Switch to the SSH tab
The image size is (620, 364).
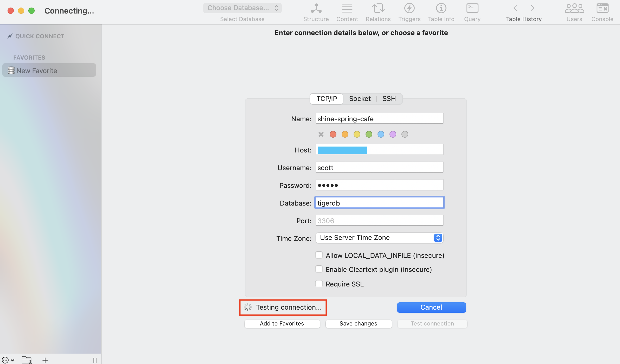[x=389, y=99]
